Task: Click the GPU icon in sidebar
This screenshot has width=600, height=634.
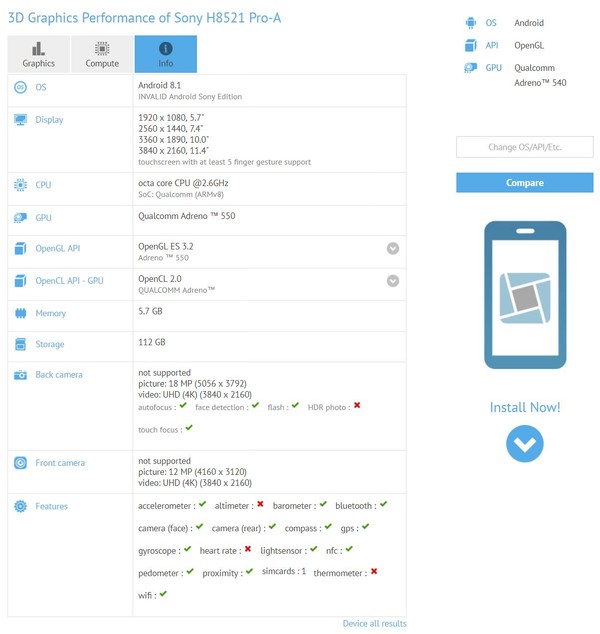Action: [471, 68]
